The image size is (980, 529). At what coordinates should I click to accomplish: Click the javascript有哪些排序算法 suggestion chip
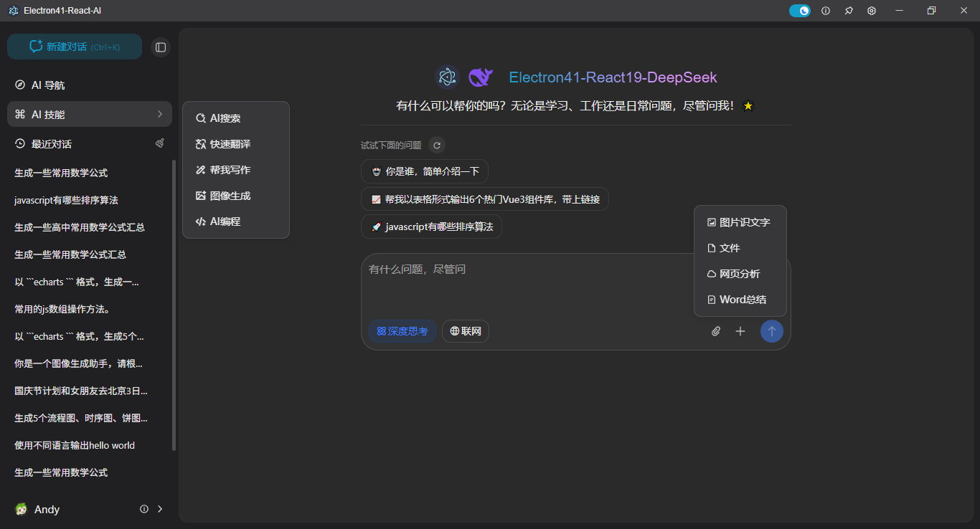pyautogui.click(x=431, y=227)
